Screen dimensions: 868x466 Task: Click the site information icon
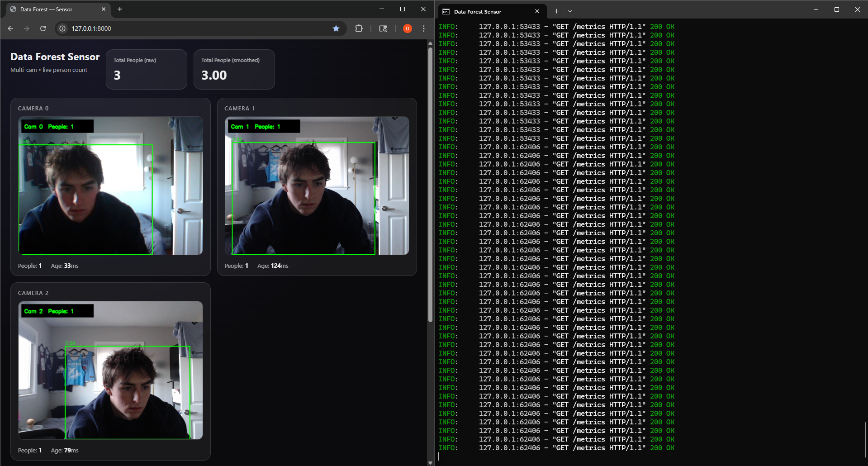coord(63,29)
